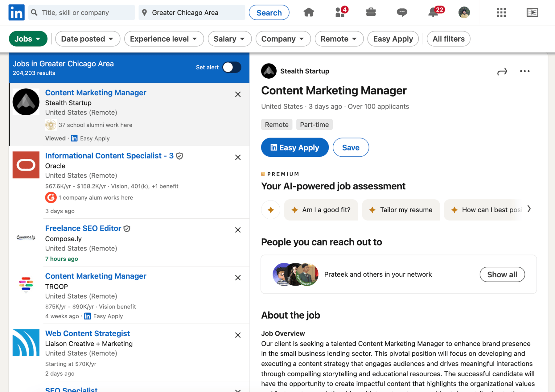Click the Search button

[x=269, y=13]
